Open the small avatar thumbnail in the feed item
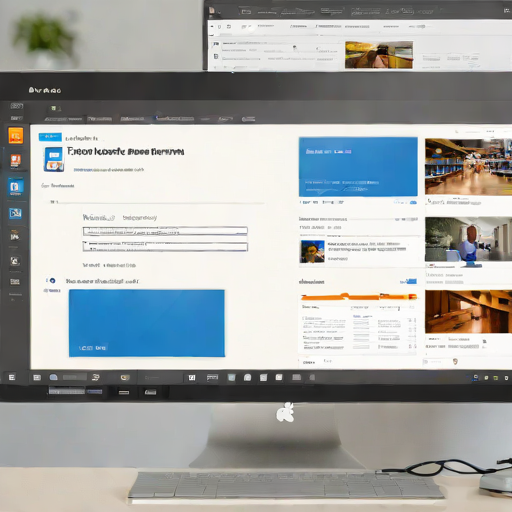The width and height of the screenshot is (512, 512). pyautogui.click(x=312, y=252)
